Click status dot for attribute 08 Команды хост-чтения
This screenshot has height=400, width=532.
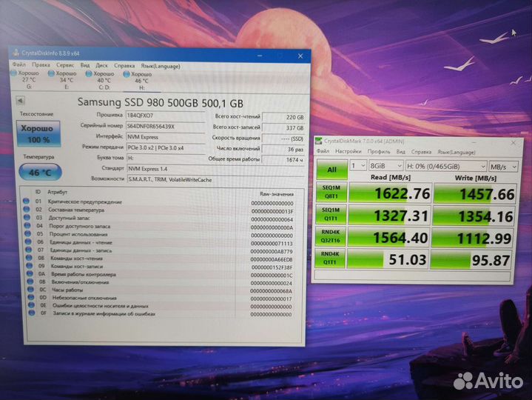point(29,258)
